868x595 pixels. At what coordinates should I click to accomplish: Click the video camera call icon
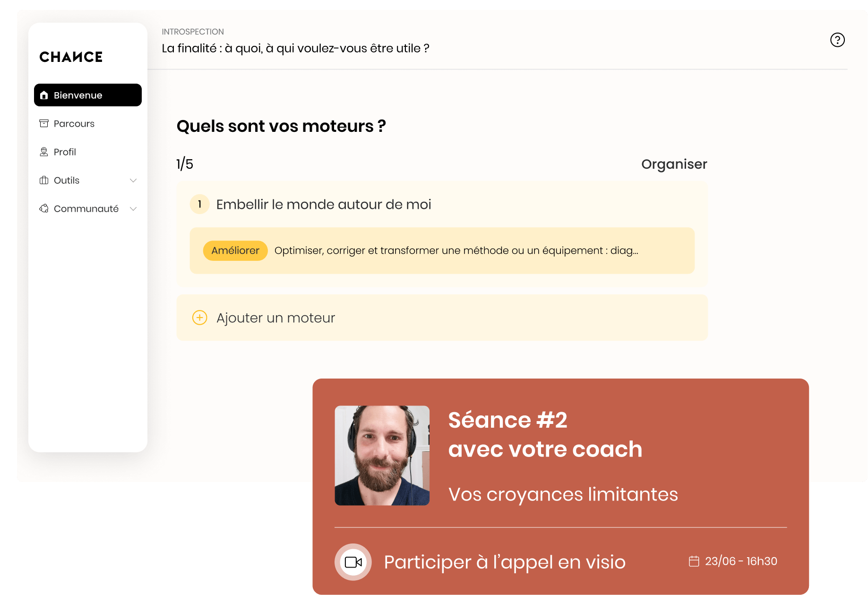coord(353,562)
